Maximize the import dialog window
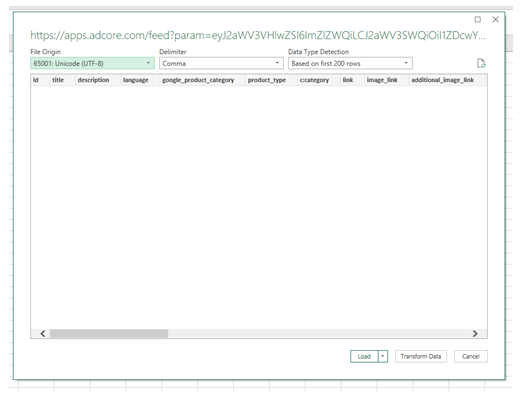This screenshot has height=398, width=524. (478, 20)
